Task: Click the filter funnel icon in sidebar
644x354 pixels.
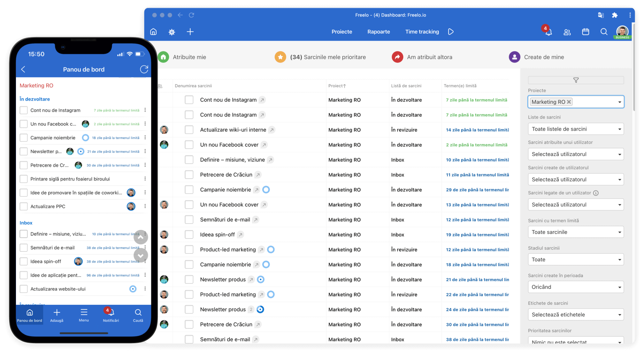Action: [576, 80]
